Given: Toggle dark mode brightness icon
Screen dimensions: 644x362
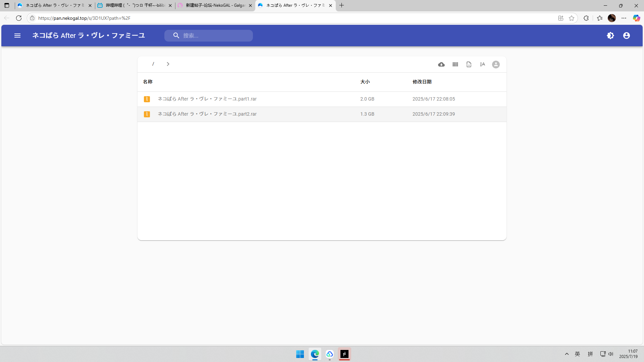Looking at the screenshot, I should 610,36.
